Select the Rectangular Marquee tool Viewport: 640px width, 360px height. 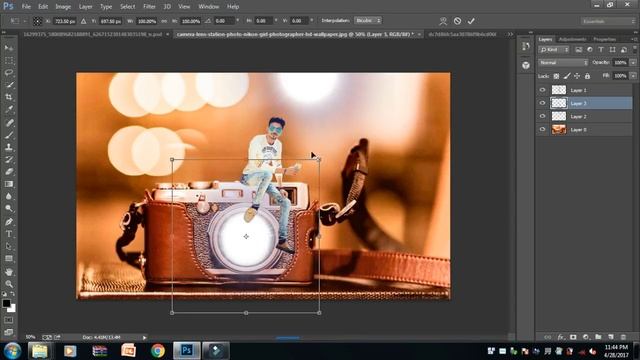pos(9,60)
